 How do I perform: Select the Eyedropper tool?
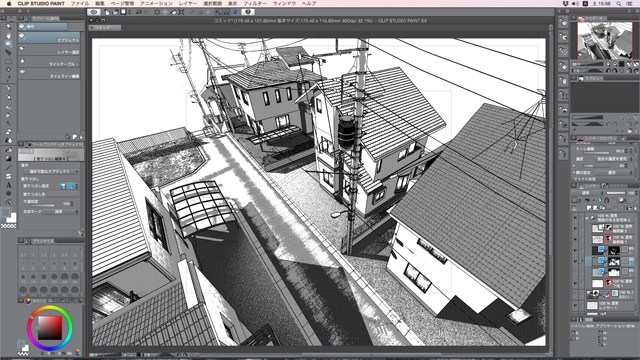[x=8, y=78]
